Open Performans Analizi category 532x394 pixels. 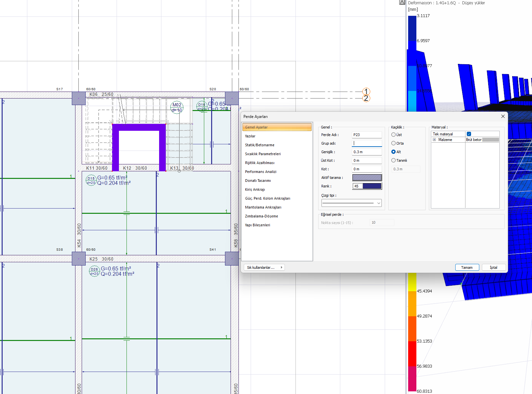pos(261,172)
